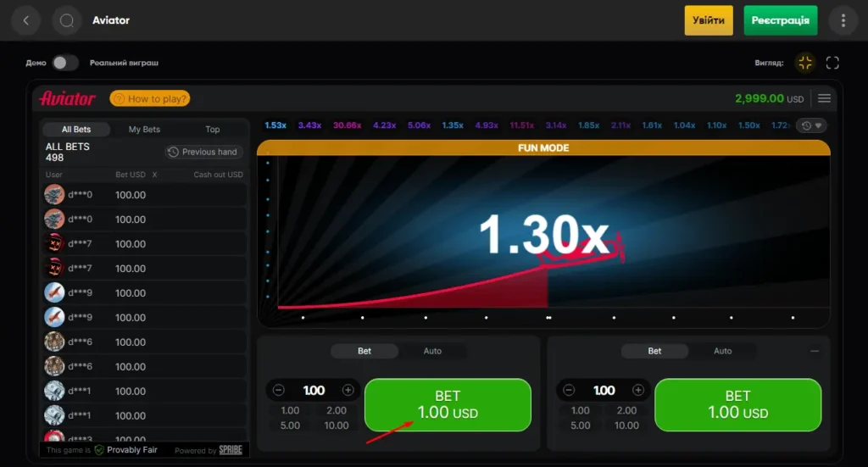Image resolution: width=868 pixels, height=467 pixels.
Task: Open the 5.06x round result
Action: point(419,125)
